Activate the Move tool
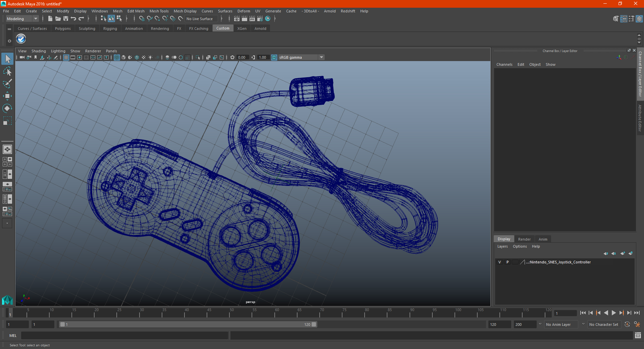The height and width of the screenshot is (349, 644). tap(7, 96)
